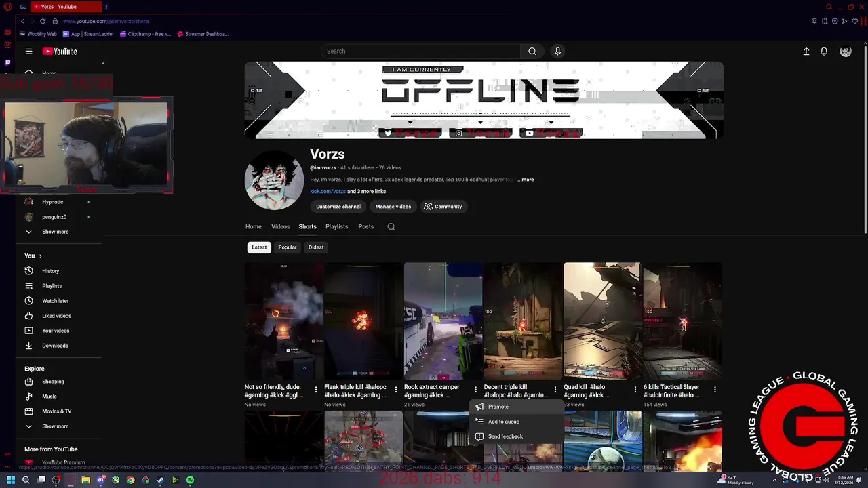
Task: Click the padlock site info icon
Action: point(56,21)
